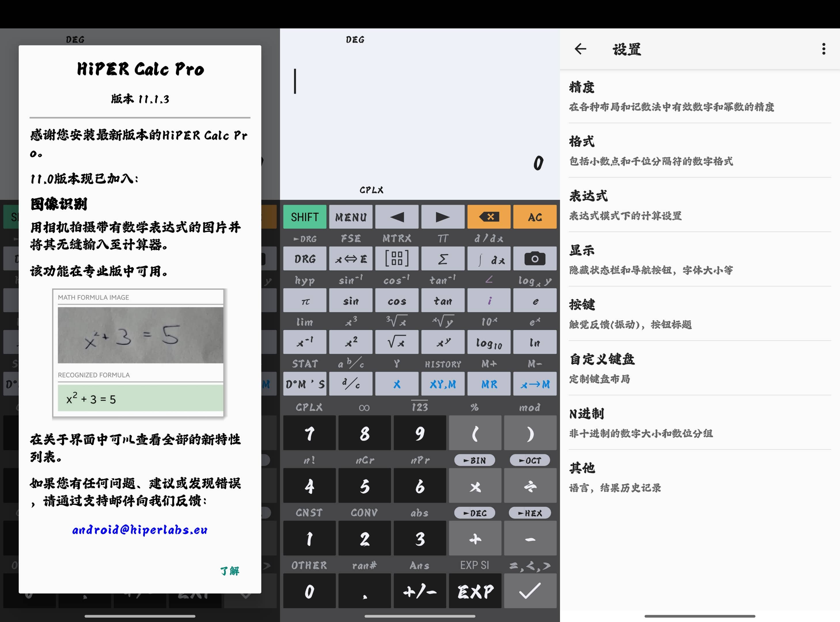This screenshot has height=622, width=840.
Task: Tap the division key
Action: 530,486
